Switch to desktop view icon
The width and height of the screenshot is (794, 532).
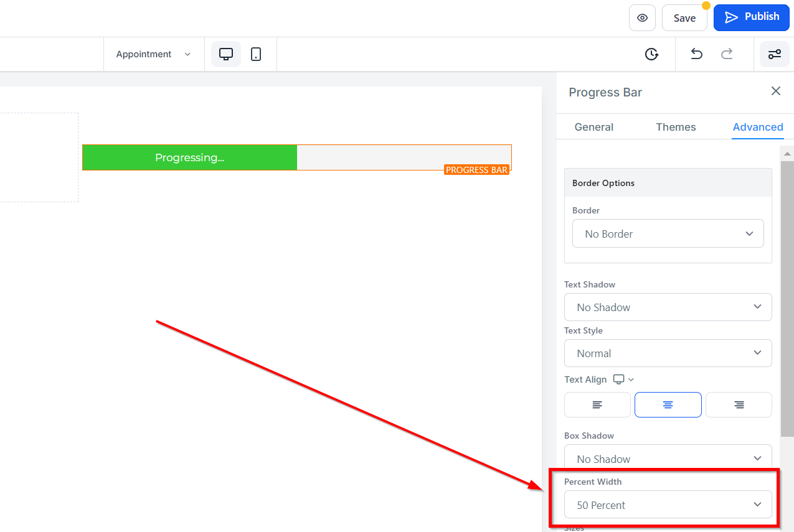tap(226, 54)
